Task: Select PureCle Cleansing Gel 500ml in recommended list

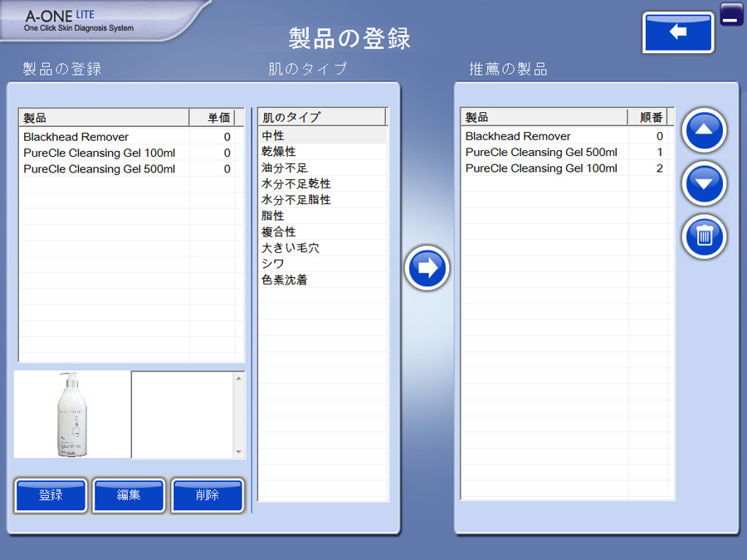Action: (x=541, y=153)
